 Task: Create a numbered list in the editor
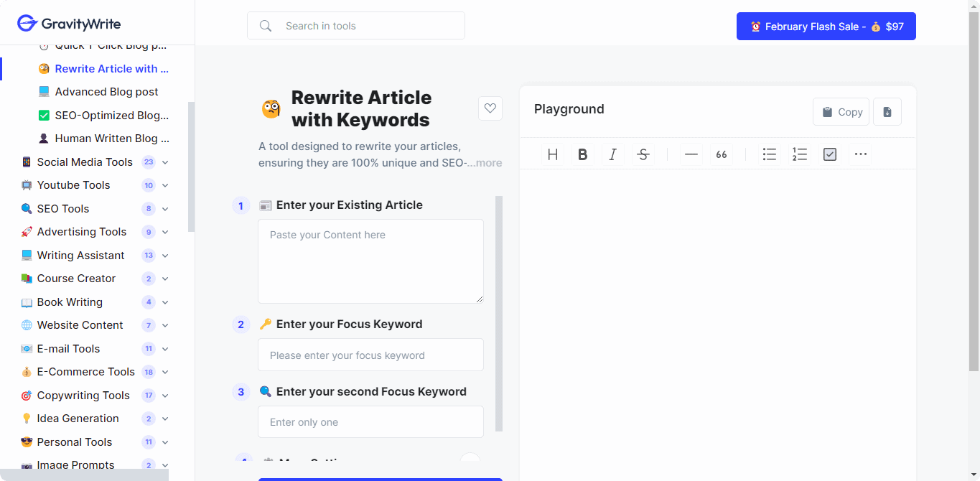click(x=799, y=154)
